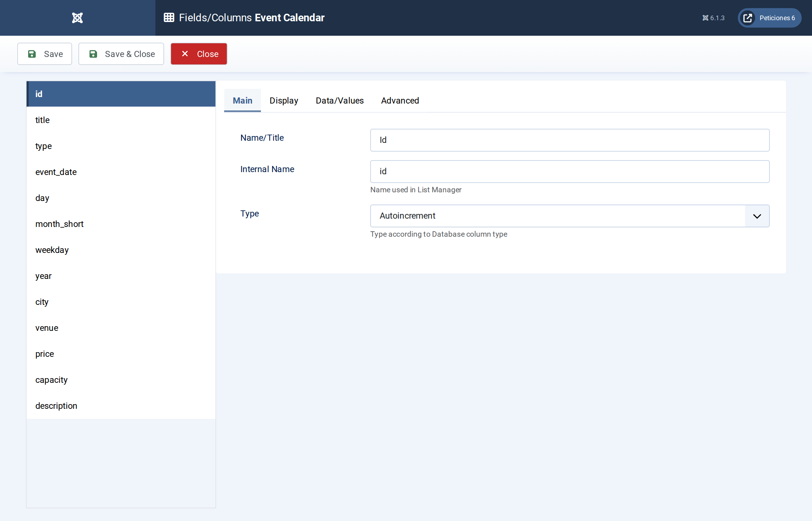Open the Peticiones 6 site link
812x521 pixels.
(x=769, y=18)
